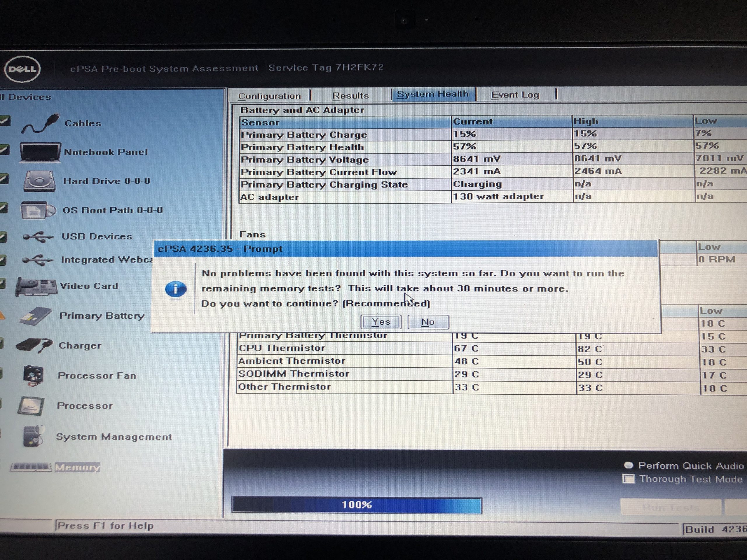This screenshot has width=747, height=560.
Task: Select the Notebook Panel laptop icon
Action: (40, 152)
